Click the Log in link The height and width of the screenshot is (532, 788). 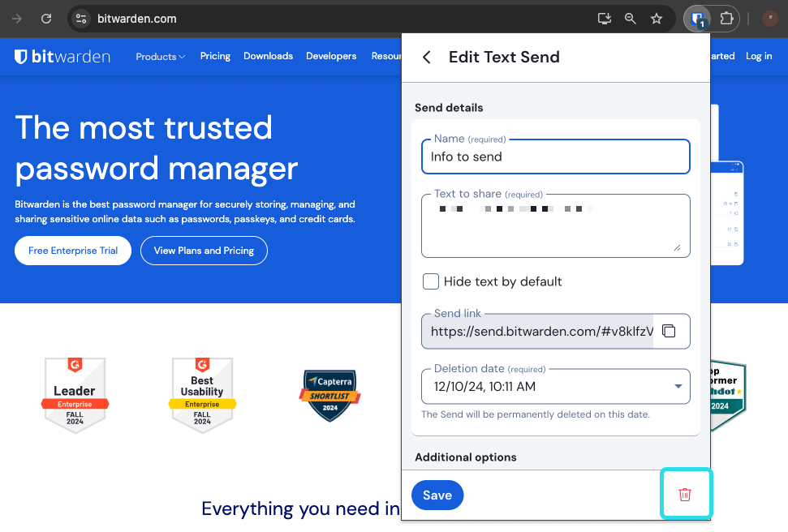coord(758,56)
